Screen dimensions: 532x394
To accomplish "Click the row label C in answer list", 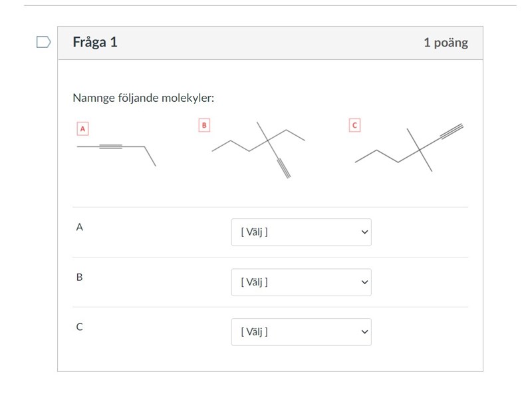I will tap(80, 327).
